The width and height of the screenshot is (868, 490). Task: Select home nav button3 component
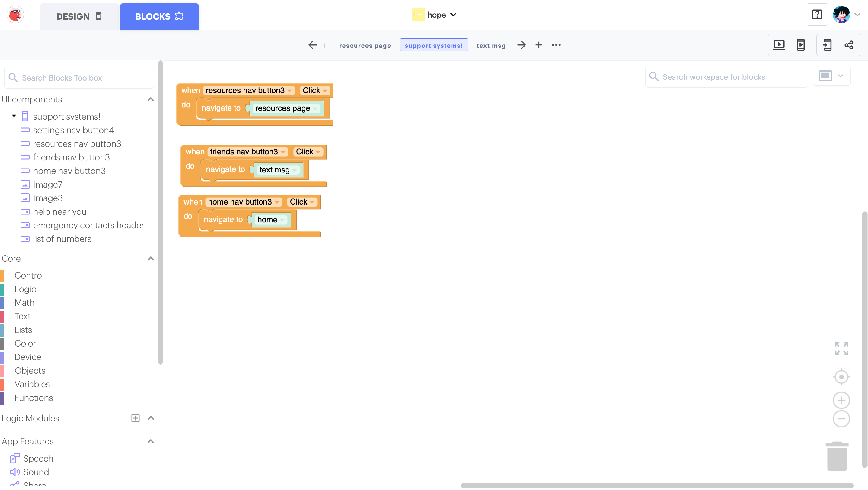69,171
